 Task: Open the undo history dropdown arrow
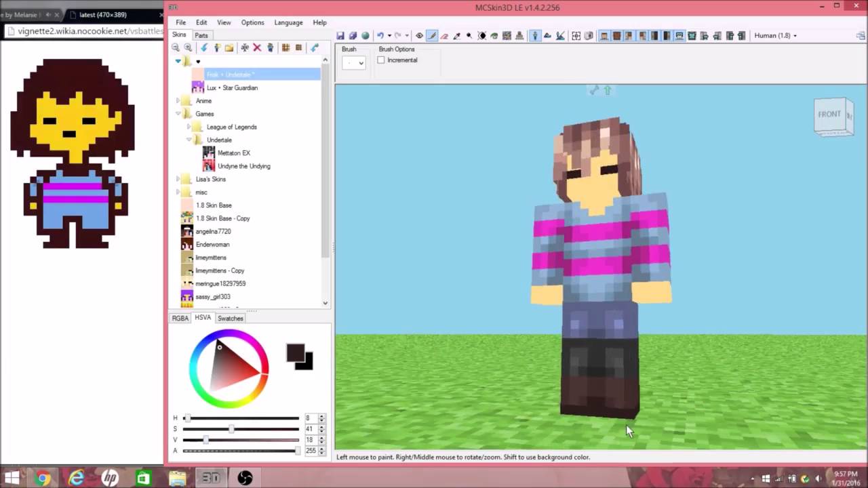[389, 35]
